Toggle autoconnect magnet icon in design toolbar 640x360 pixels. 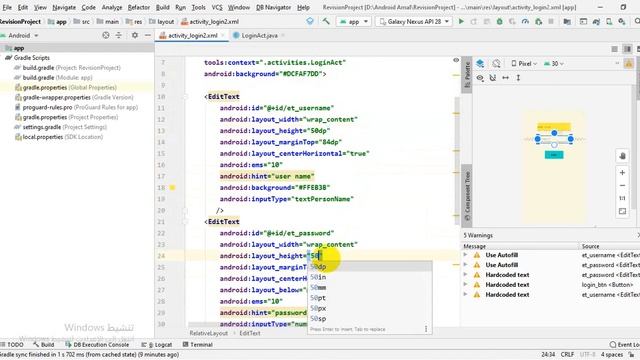pos(493,78)
